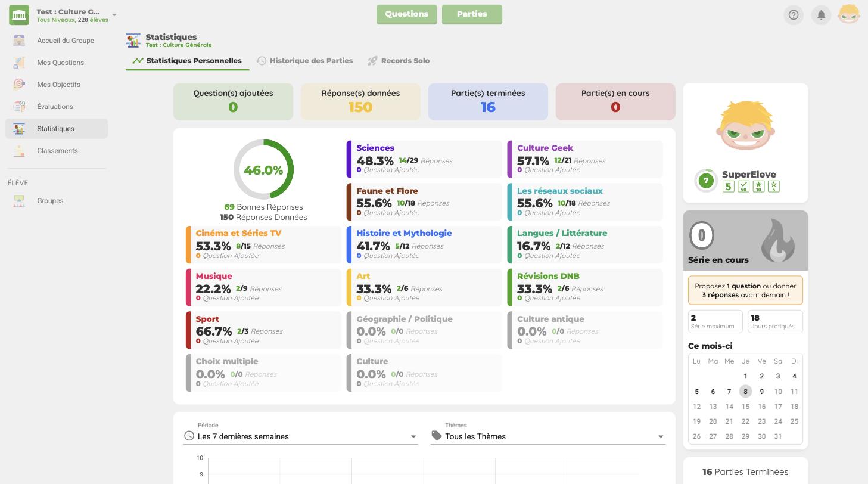
Task: Open the Période dropdown
Action: (300, 436)
